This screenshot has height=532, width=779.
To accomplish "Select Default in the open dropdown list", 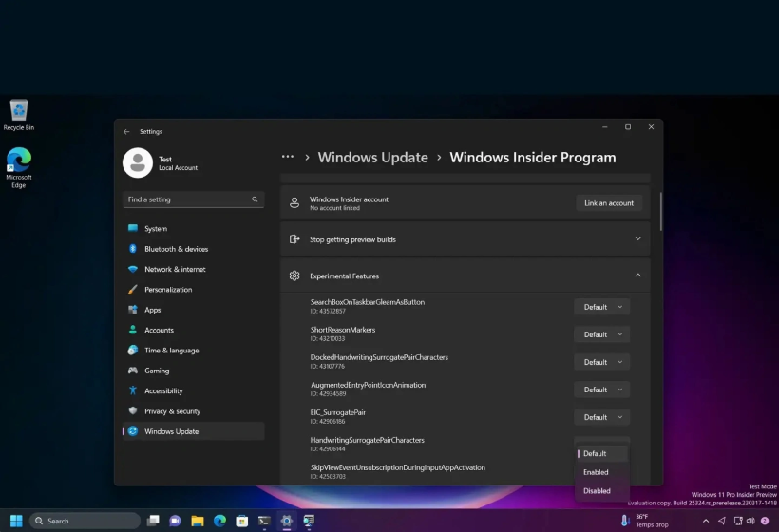I will pyautogui.click(x=595, y=453).
